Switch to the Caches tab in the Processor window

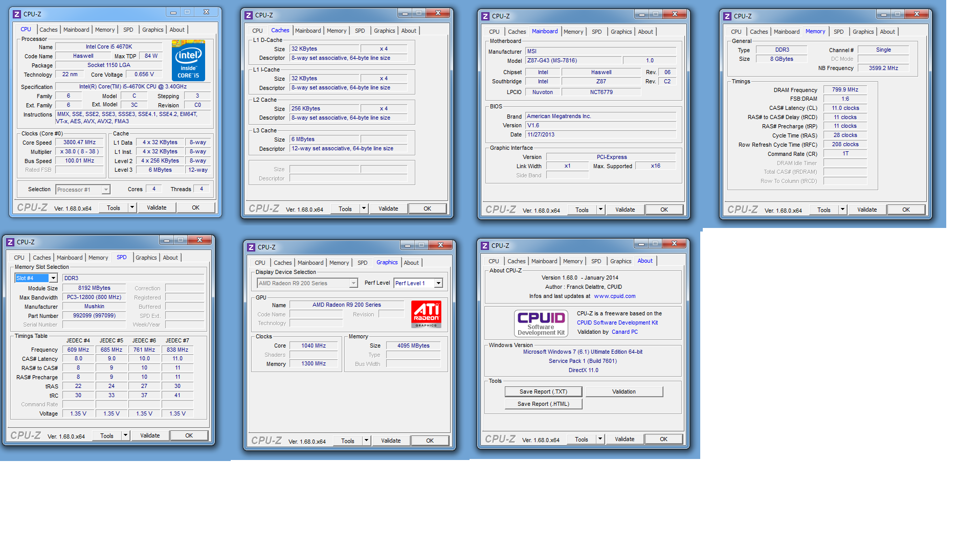tap(49, 30)
